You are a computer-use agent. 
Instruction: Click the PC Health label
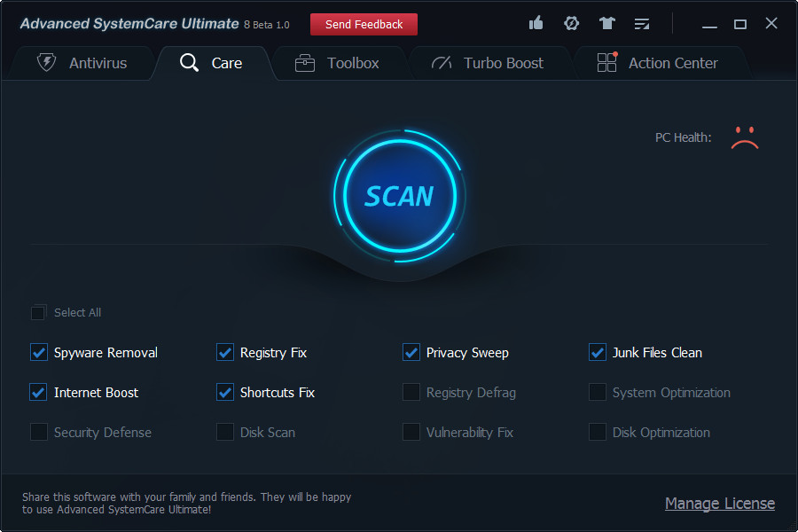tap(683, 137)
